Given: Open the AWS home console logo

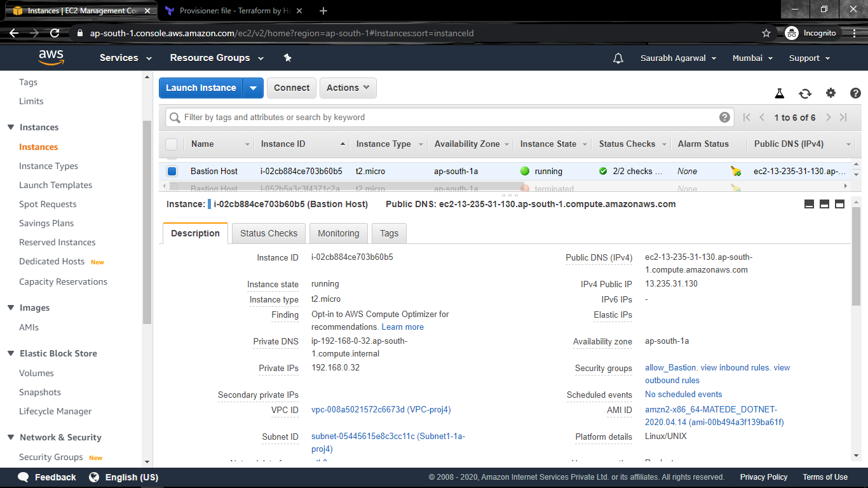Looking at the screenshot, I should click(51, 57).
